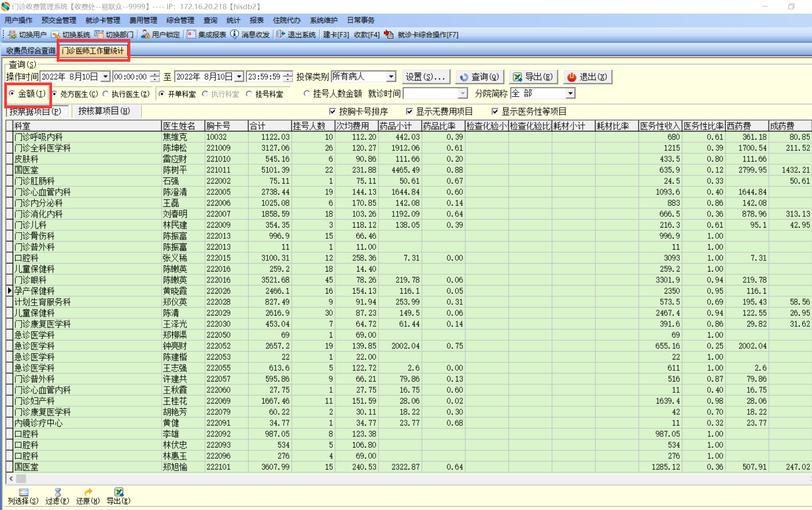Viewport: 812px width, 510px height.
Task: Open the 统计 menu
Action: (233, 20)
